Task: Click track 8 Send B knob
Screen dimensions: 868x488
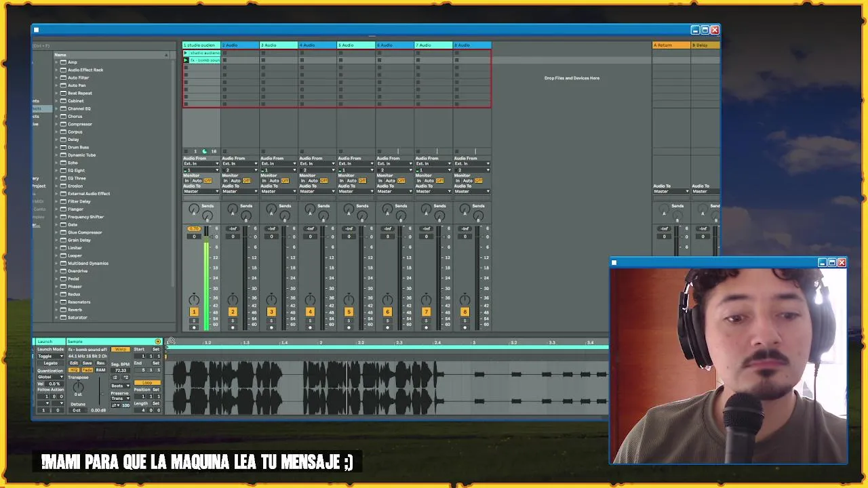Action: (x=478, y=216)
